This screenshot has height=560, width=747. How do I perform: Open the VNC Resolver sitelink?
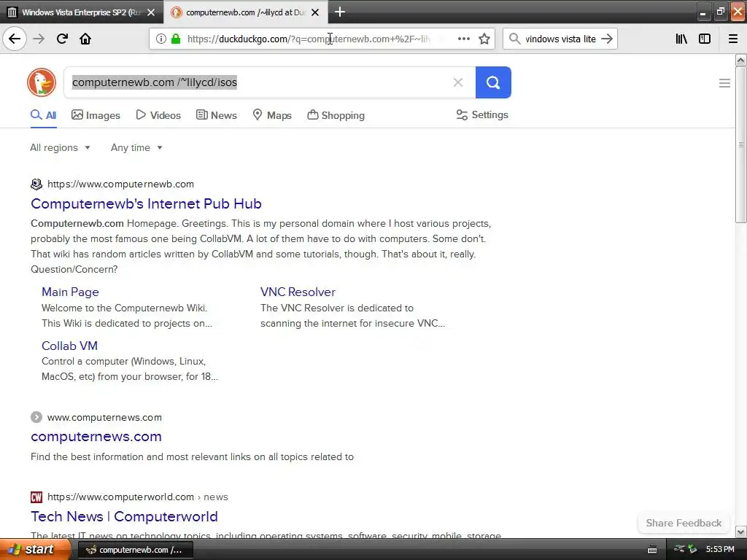click(298, 292)
